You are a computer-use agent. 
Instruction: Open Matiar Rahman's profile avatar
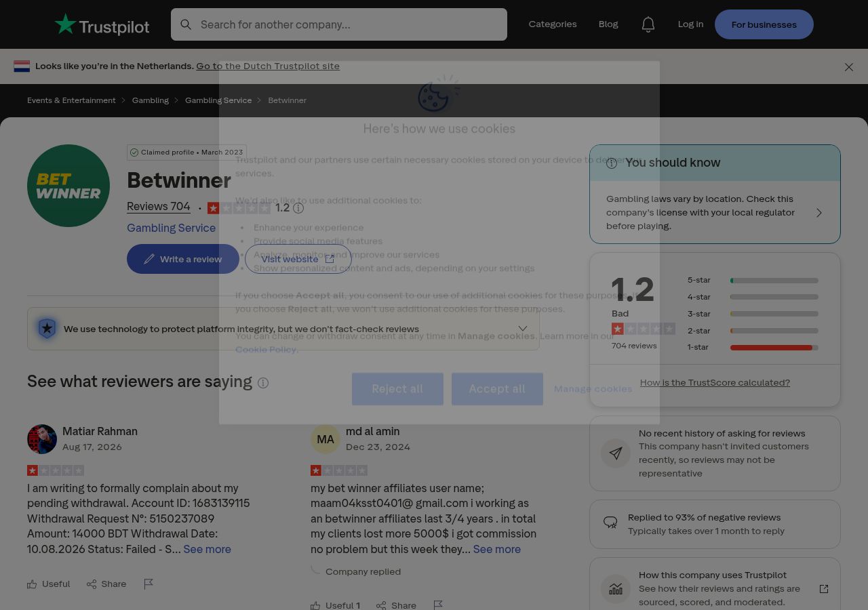coord(42,439)
